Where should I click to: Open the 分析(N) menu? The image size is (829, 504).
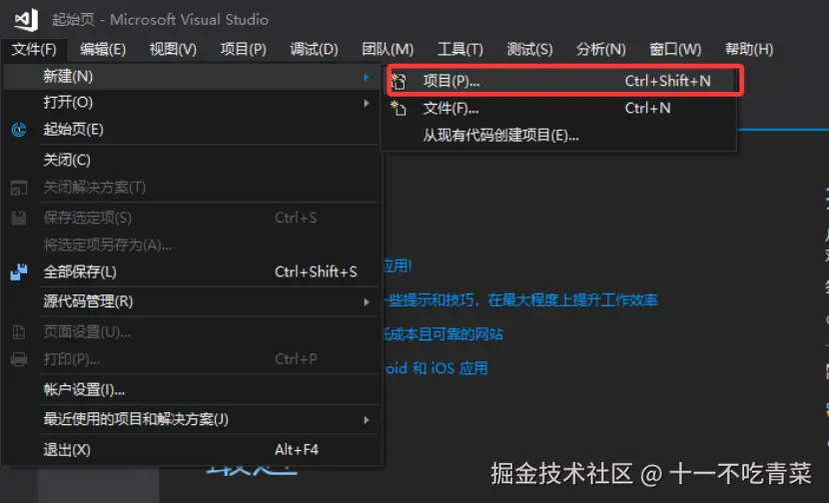[x=601, y=50]
